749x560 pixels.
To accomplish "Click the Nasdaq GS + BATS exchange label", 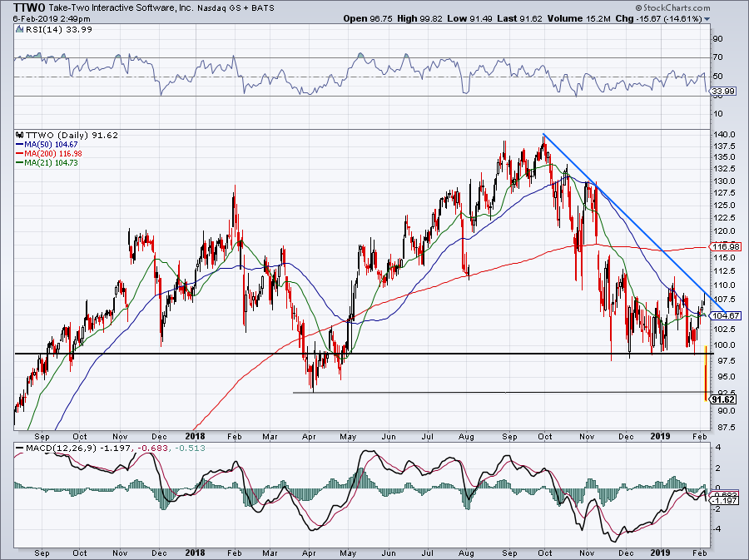I will pyautogui.click(x=236, y=8).
